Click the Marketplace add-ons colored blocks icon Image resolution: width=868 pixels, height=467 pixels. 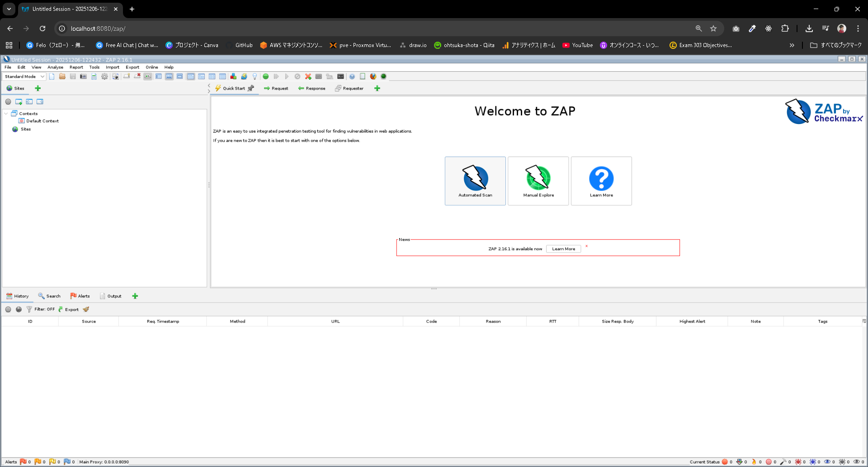coord(233,76)
